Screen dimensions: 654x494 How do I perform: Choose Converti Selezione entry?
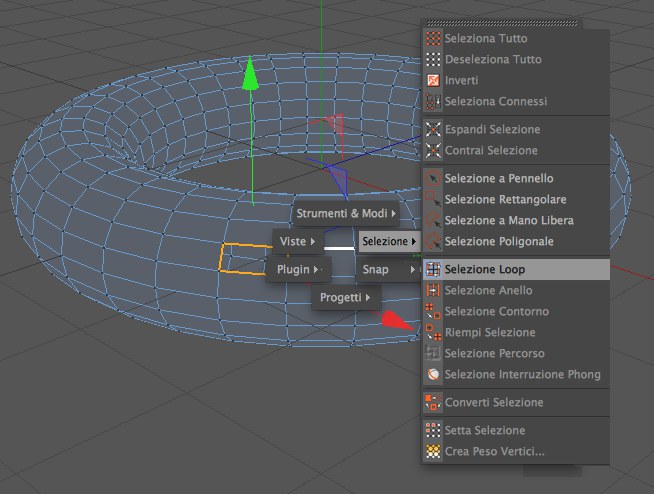(x=516, y=402)
